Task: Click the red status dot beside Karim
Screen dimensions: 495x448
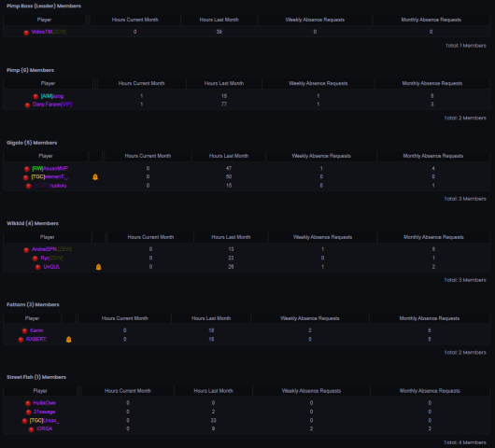Action: [x=24, y=330]
